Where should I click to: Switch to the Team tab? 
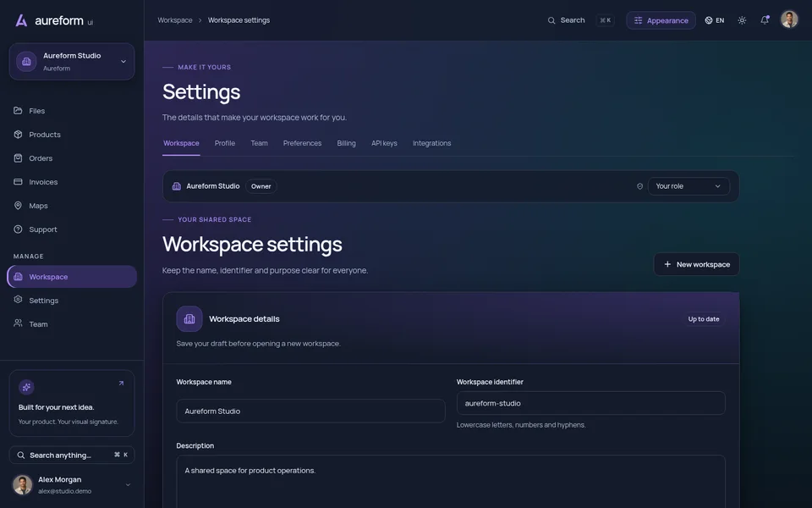click(259, 143)
